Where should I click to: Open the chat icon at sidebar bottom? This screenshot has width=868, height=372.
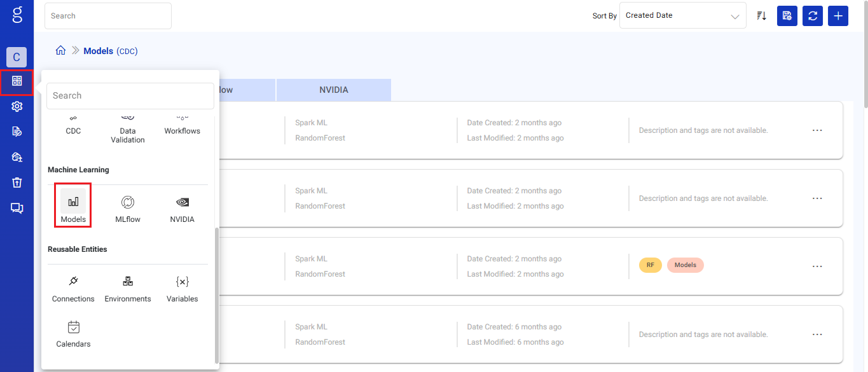point(16,208)
